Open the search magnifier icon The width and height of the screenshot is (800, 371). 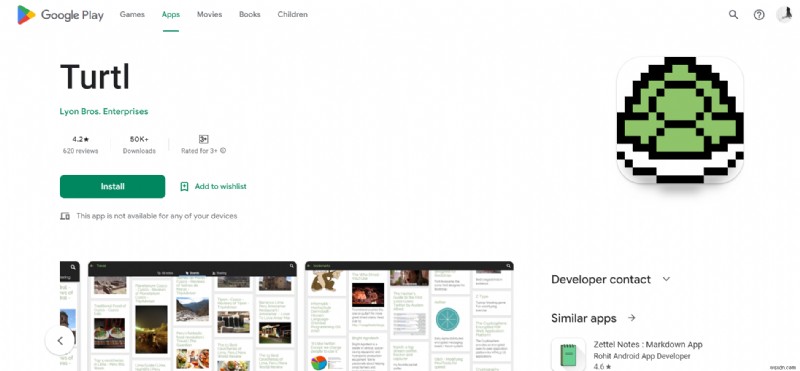pos(733,15)
